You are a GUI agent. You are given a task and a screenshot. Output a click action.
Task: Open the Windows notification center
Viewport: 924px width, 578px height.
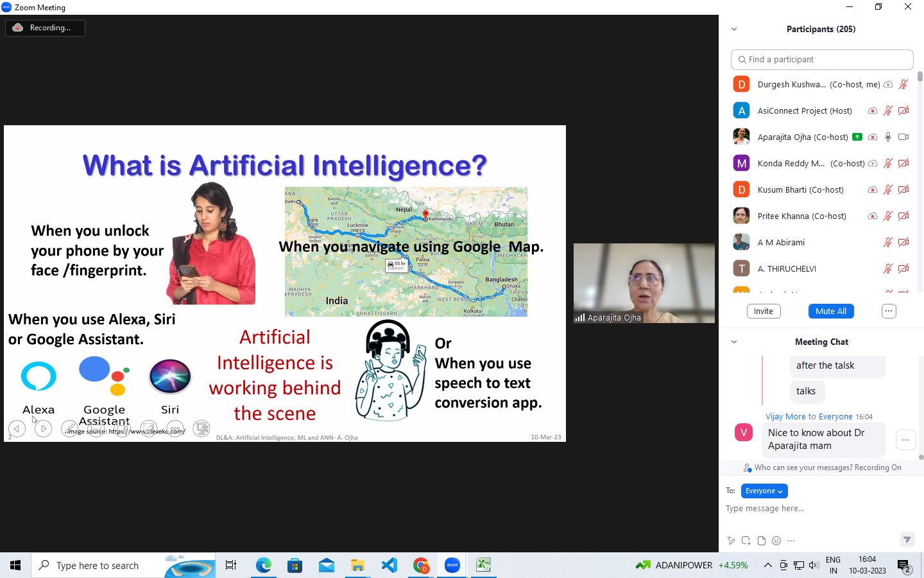pos(905,565)
